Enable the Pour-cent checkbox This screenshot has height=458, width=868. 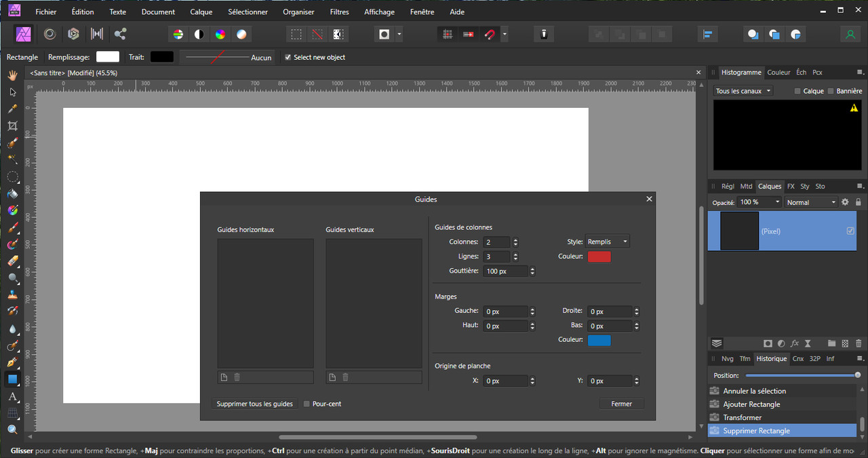[307, 404]
